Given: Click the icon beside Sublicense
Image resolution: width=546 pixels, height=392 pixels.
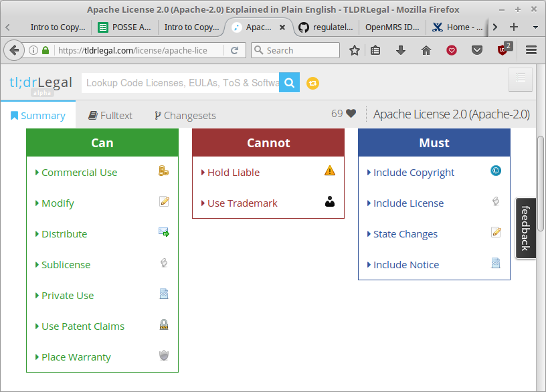Looking at the screenshot, I should pos(164,263).
